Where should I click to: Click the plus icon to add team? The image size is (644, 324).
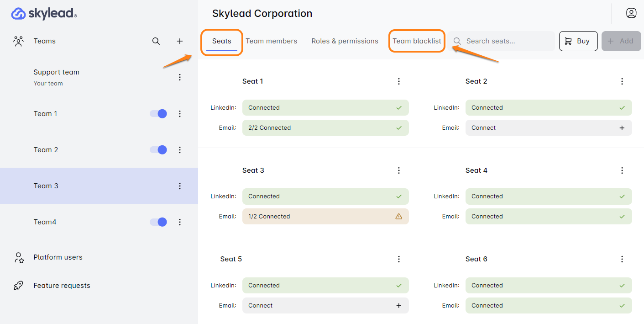click(180, 41)
